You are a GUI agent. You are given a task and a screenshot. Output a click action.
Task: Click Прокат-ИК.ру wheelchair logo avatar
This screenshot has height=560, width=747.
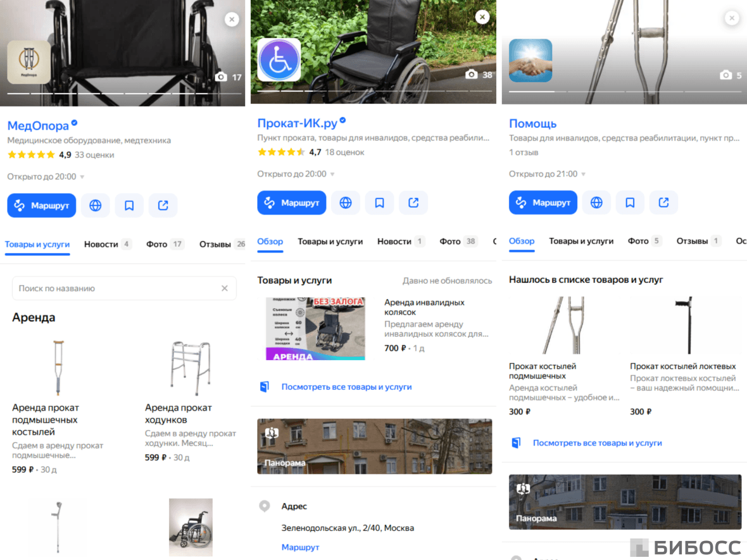pyautogui.click(x=279, y=60)
